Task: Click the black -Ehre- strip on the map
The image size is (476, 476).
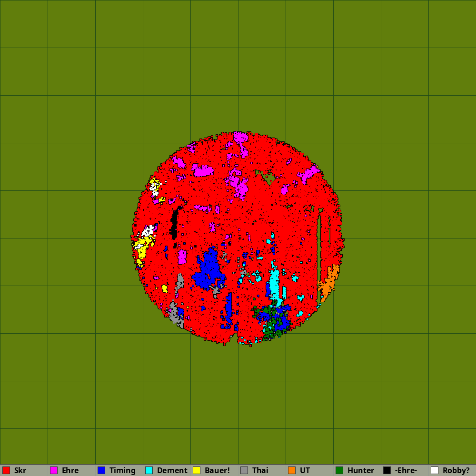Action: (x=174, y=224)
